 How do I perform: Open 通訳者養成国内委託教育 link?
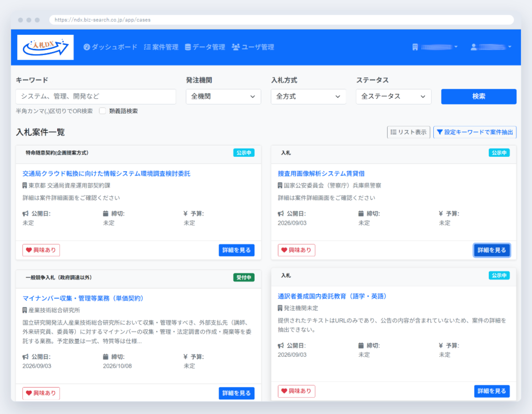[x=332, y=296]
